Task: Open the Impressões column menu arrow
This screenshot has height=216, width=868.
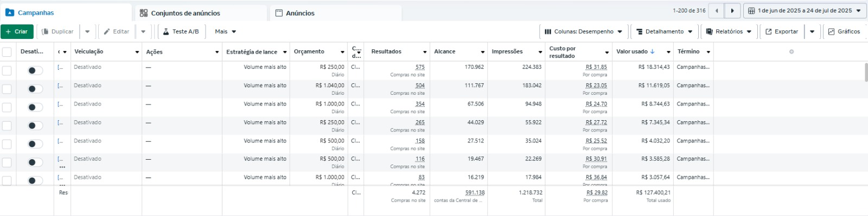Action: (540, 52)
